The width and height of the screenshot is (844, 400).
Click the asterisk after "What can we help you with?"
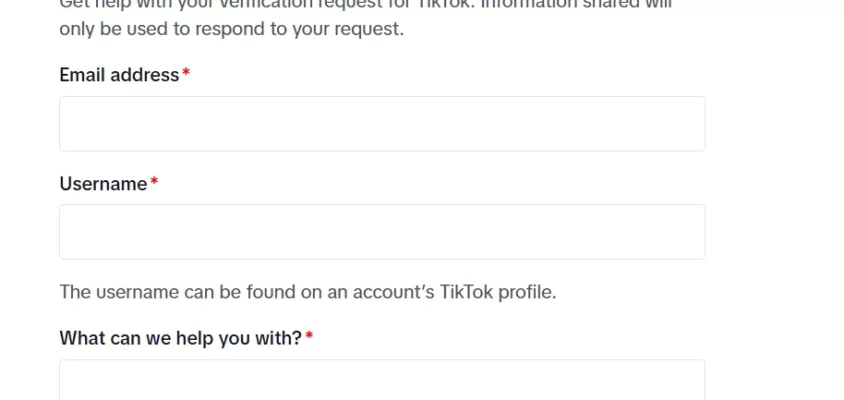pos(309,338)
